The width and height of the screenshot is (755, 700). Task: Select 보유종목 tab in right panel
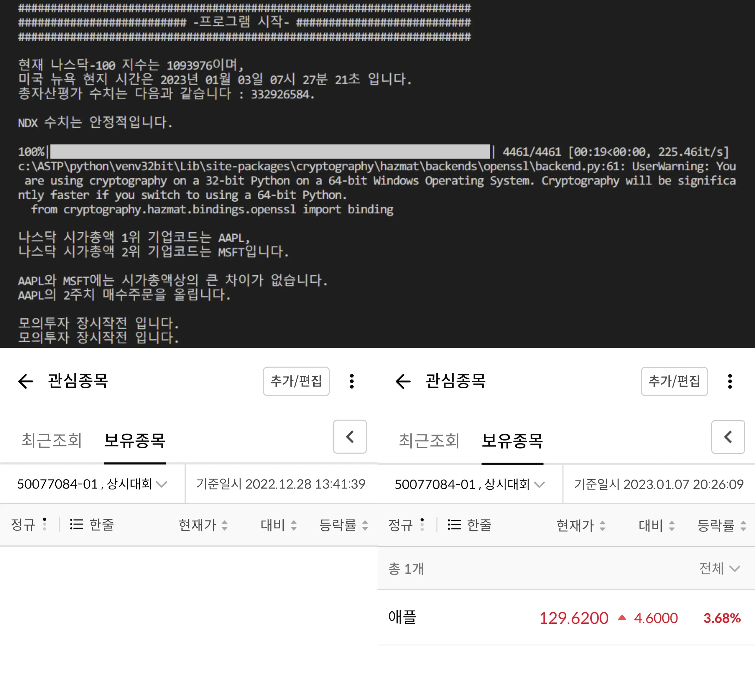512,441
